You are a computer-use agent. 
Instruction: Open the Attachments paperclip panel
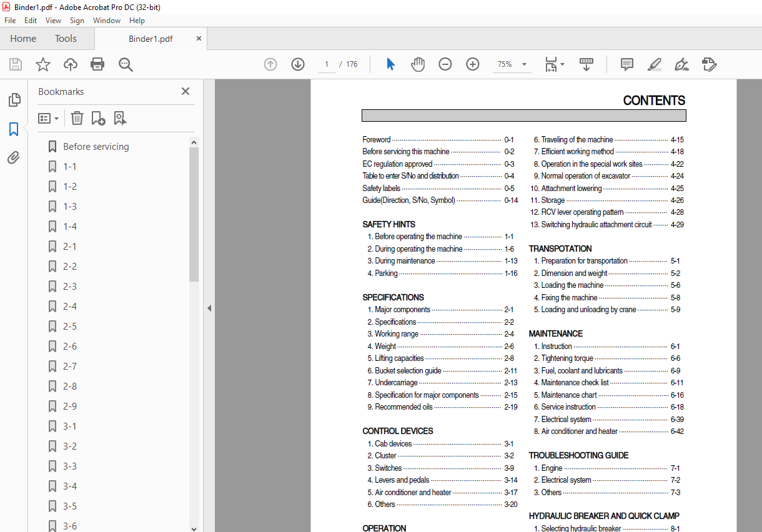(x=14, y=158)
